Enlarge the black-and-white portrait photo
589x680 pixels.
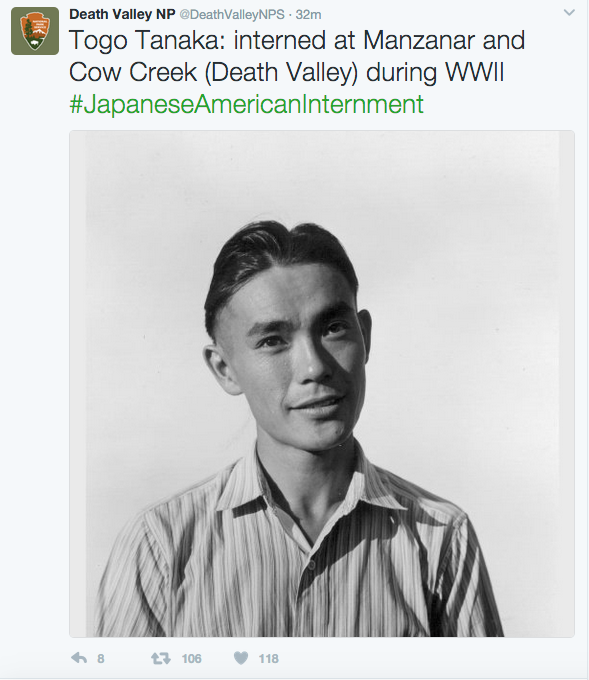322,384
